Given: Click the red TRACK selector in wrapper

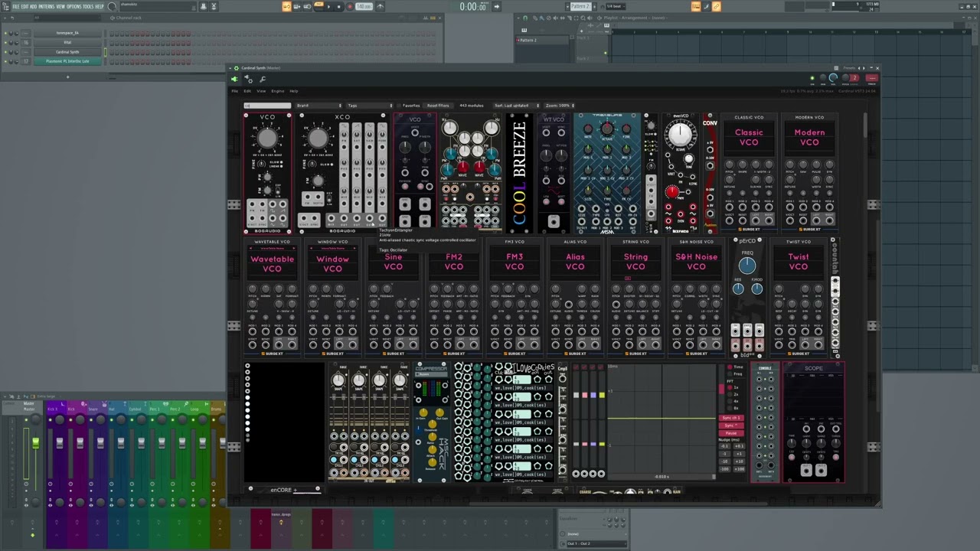Looking at the screenshot, I should tap(871, 78).
